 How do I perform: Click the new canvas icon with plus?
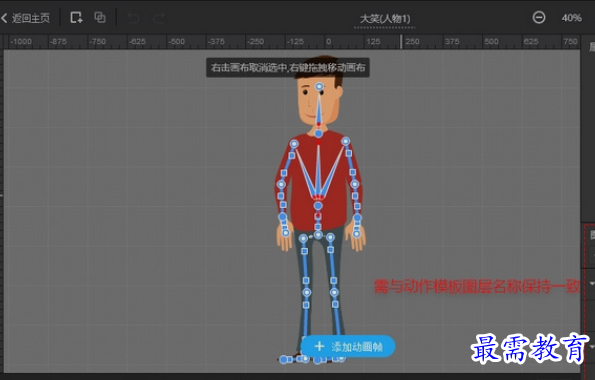[x=76, y=17]
